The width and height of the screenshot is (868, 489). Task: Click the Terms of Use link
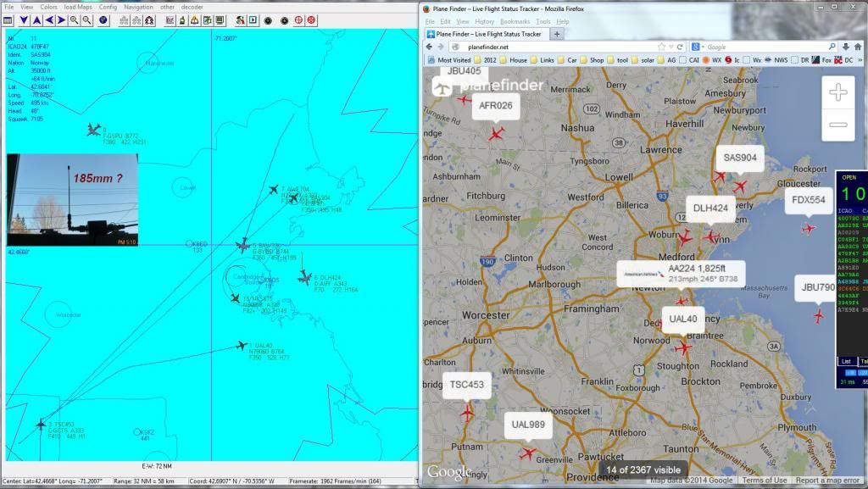tap(764, 481)
